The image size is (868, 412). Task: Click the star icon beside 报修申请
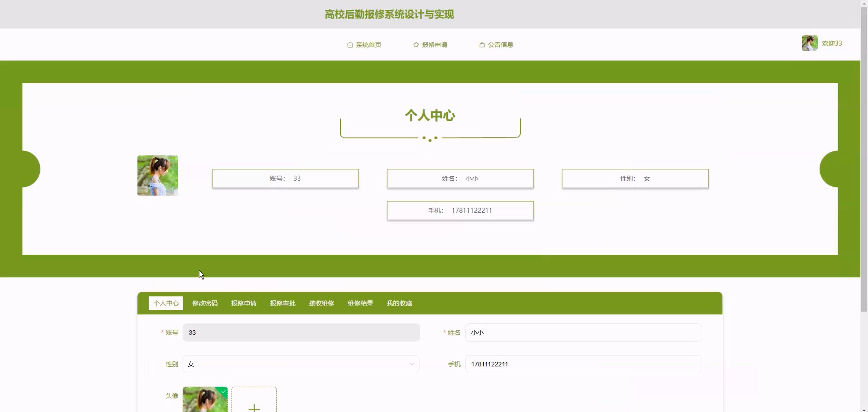[x=416, y=44]
